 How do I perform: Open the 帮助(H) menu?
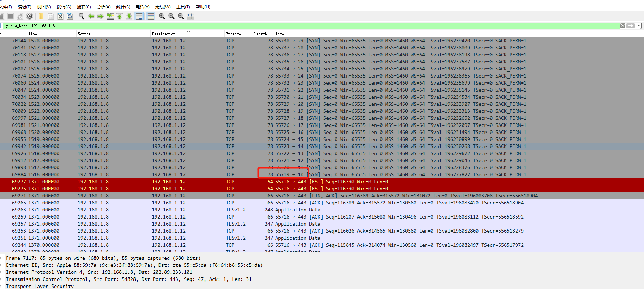203,7
